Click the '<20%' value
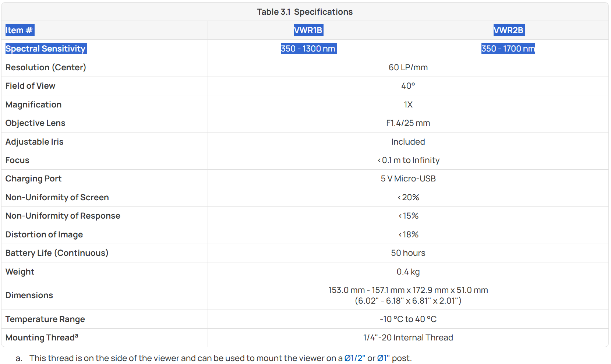 coord(408,197)
